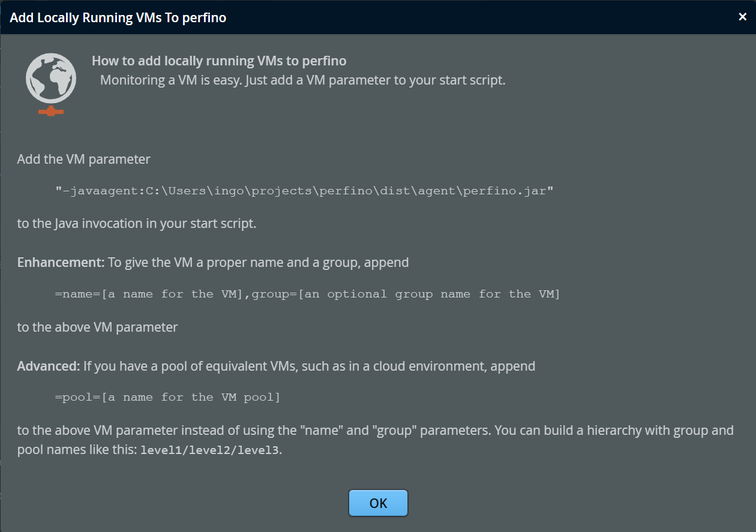Click the '=pool=[a name for the VM pool]' code
The height and width of the screenshot is (532, 756).
coord(167,397)
